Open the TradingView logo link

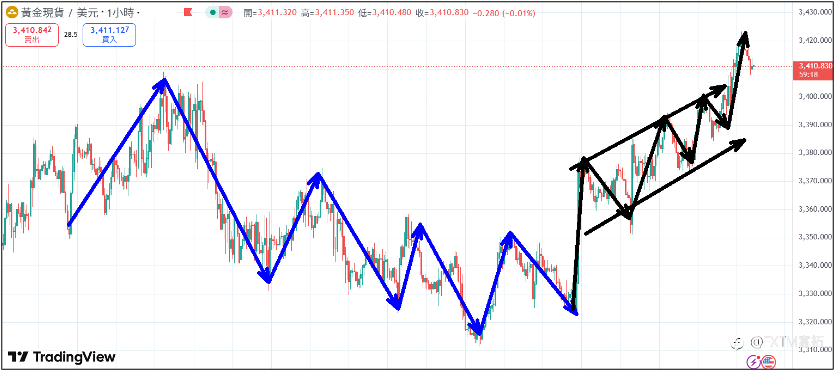coord(61,357)
